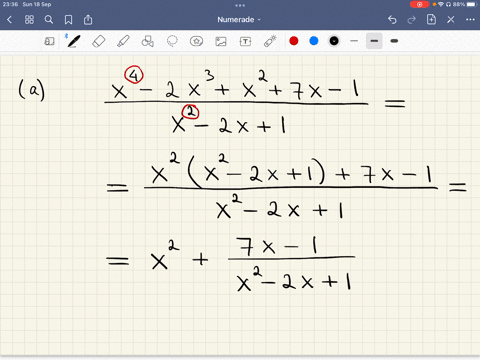Open the Elements sticker tool
Screen dimensions: 480x360
click(196, 41)
